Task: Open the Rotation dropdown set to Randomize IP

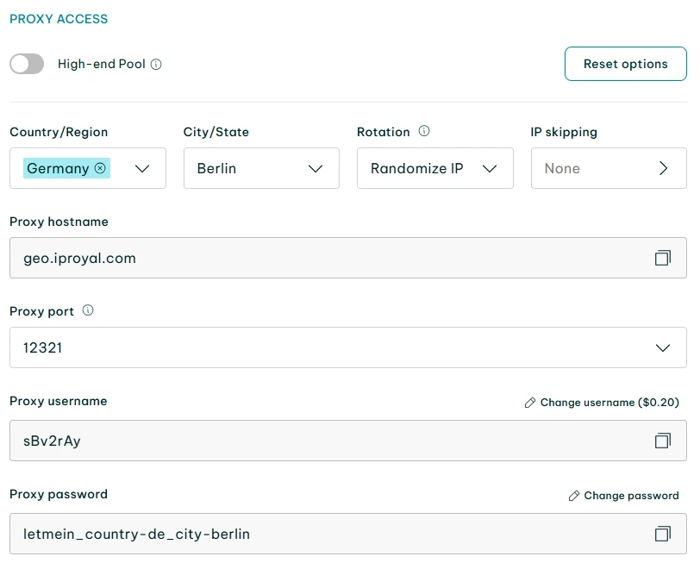Action: (x=434, y=168)
